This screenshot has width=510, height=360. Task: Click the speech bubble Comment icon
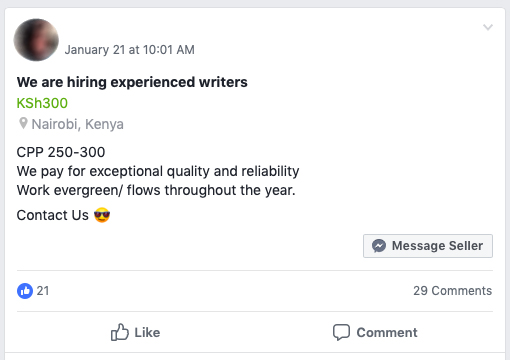pos(341,332)
